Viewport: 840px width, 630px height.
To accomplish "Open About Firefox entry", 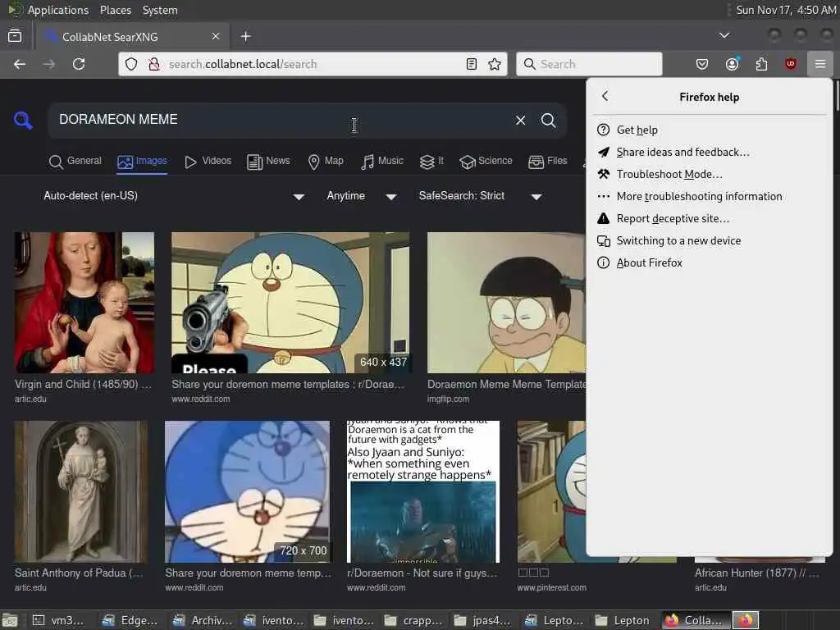I will click(710, 263).
